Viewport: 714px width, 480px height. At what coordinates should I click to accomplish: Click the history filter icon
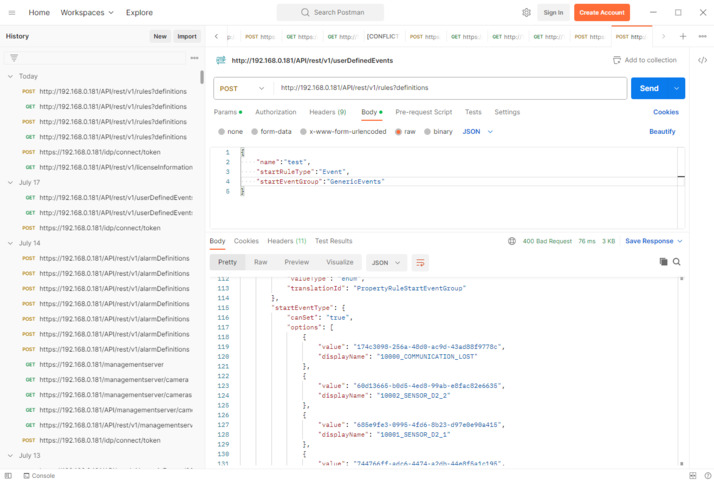(x=14, y=58)
